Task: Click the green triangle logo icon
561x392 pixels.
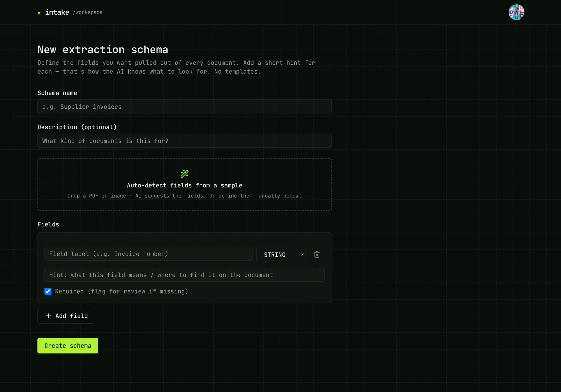Action: (39, 13)
